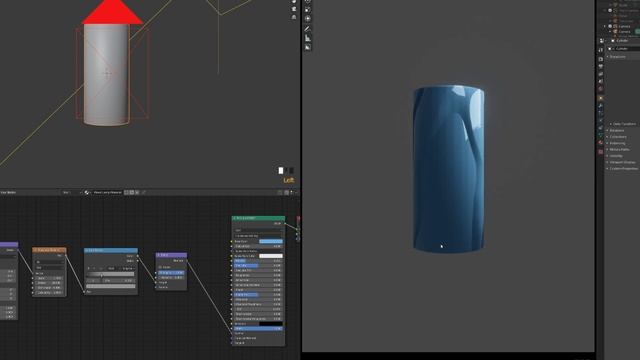Image resolution: width=640 pixels, height=360 pixels.
Task: Open the Object Constraints tab
Action: click(x=601, y=127)
